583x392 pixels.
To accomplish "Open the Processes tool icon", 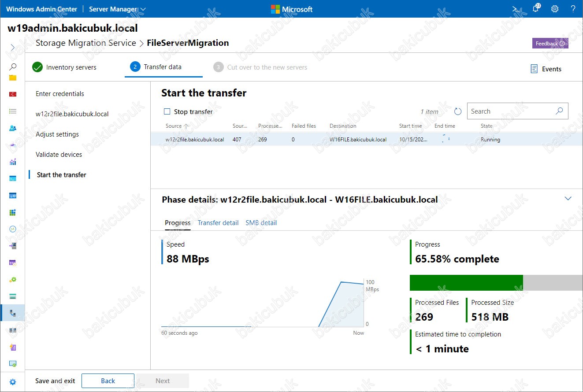I will [x=13, y=196].
